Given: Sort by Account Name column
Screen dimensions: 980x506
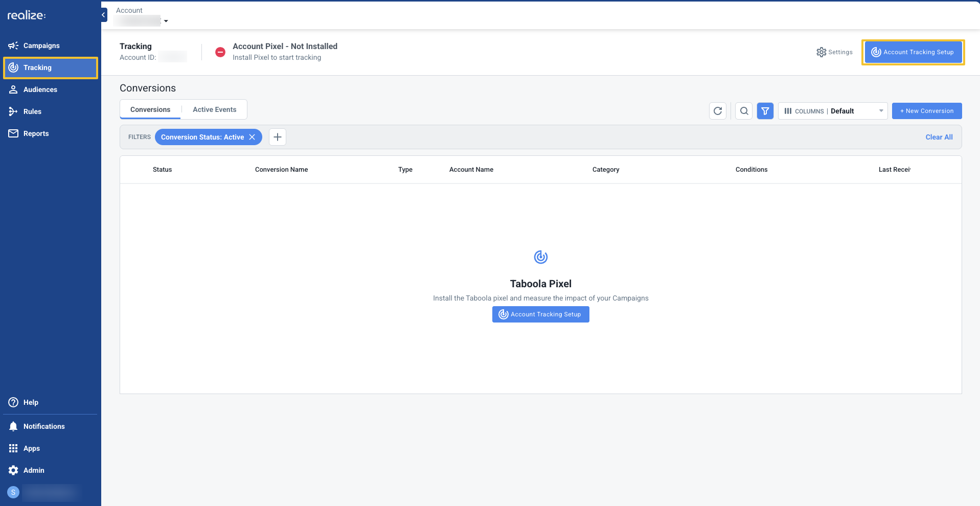Looking at the screenshot, I should coord(471,170).
